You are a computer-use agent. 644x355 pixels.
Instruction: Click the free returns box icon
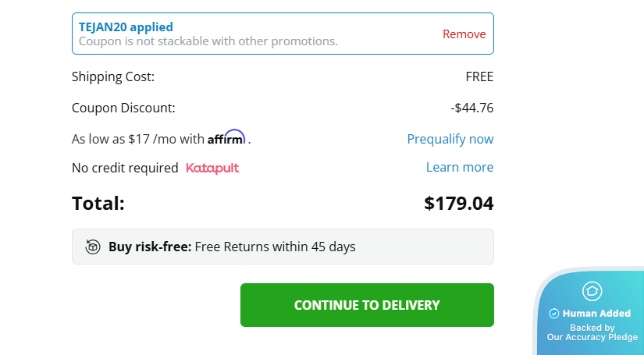pyautogui.click(x=93, y=247)
